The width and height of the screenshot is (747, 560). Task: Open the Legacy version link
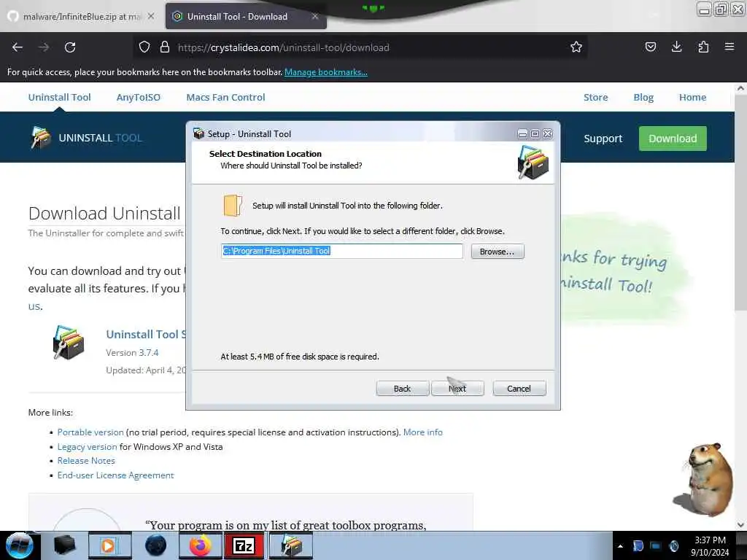tap(87, 447)
